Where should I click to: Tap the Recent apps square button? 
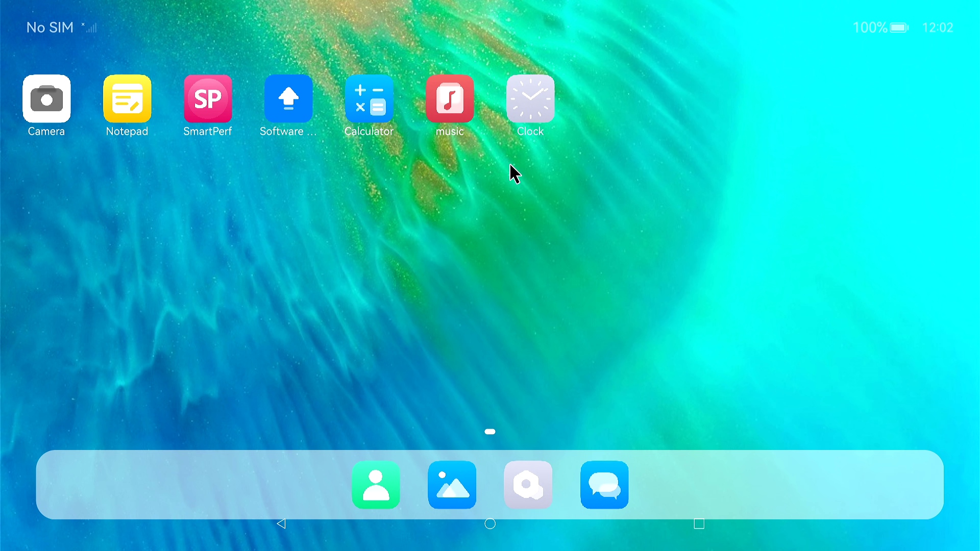click(699, 524)
